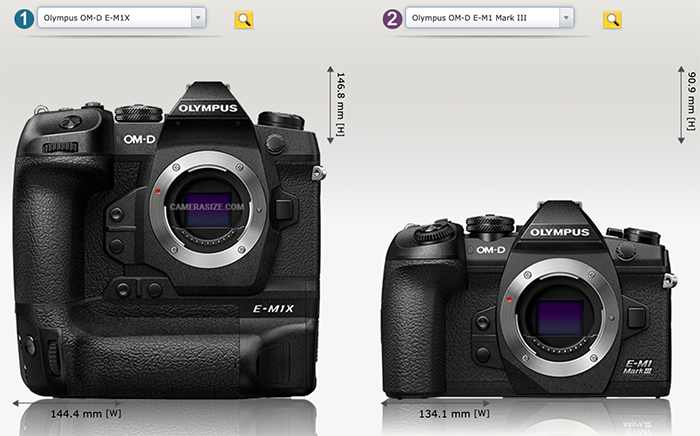
Task: Click the CAMERASIZE.COM watermark on the lens mount
Action: point(208,208)
